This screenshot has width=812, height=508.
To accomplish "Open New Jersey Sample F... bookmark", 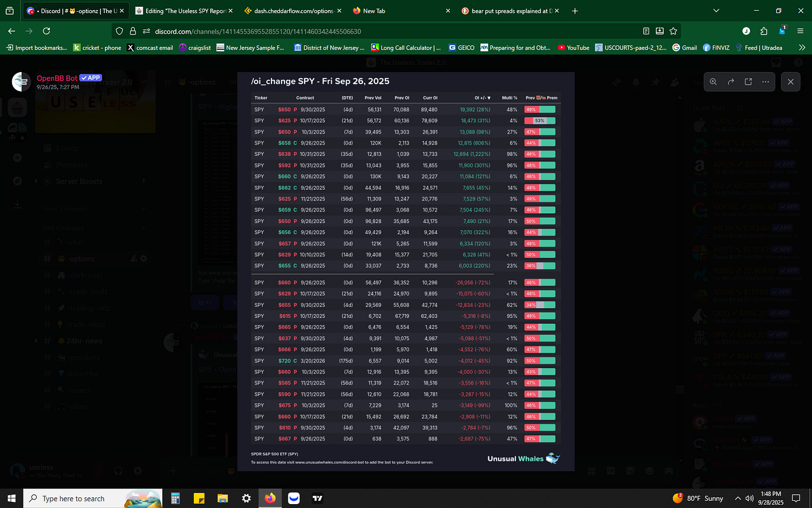I will click(250, 47).
